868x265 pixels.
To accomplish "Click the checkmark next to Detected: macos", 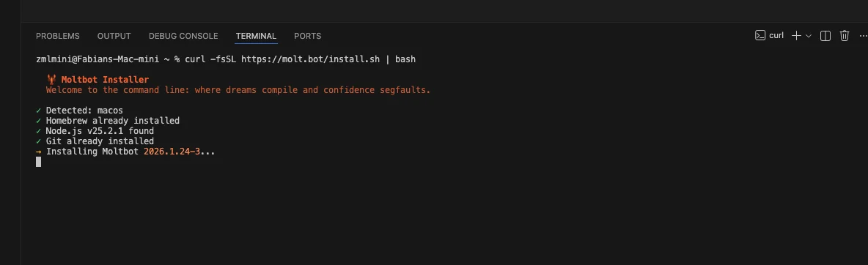I will 39,111.
